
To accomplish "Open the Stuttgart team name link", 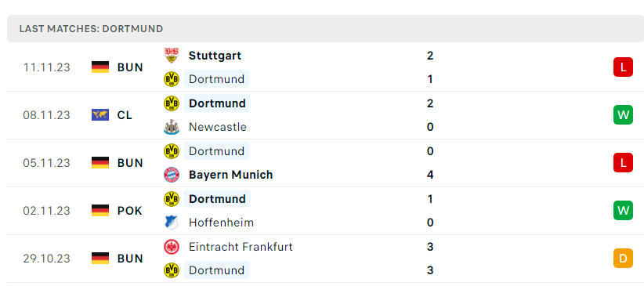I will click(x=215, y=56).
